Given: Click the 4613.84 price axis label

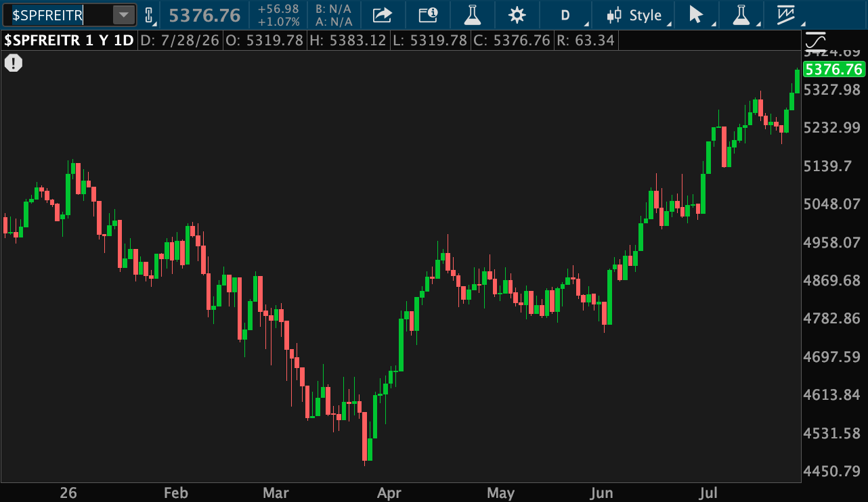Looking at the screenshot, I should [x=833, y=394].
